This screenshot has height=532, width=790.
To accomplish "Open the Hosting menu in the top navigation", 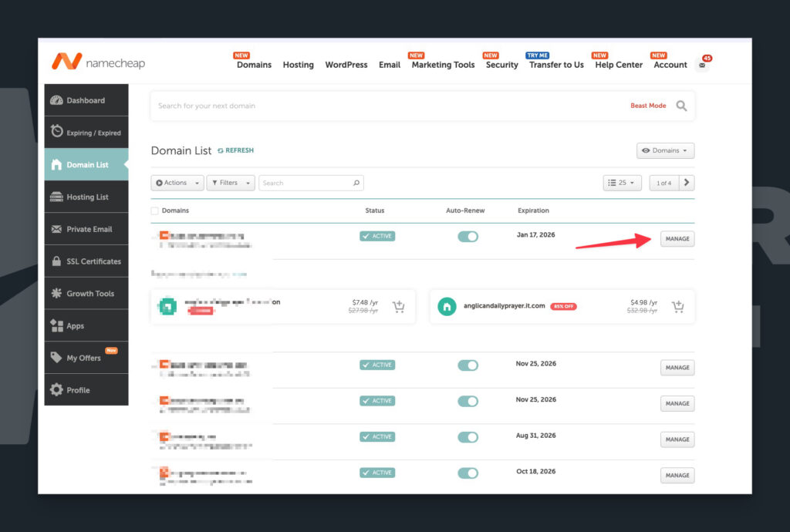I will [298, 65].
